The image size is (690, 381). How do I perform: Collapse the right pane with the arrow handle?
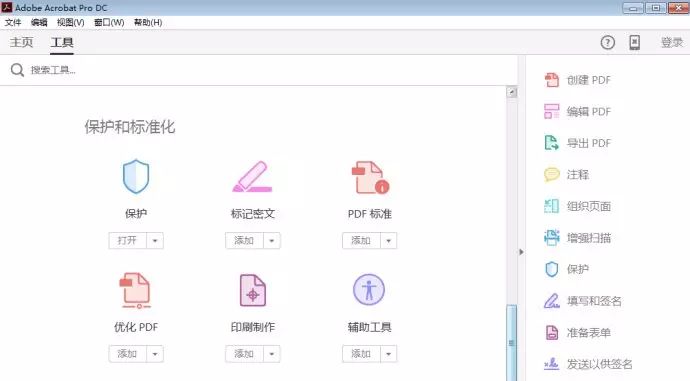[521, 252]
